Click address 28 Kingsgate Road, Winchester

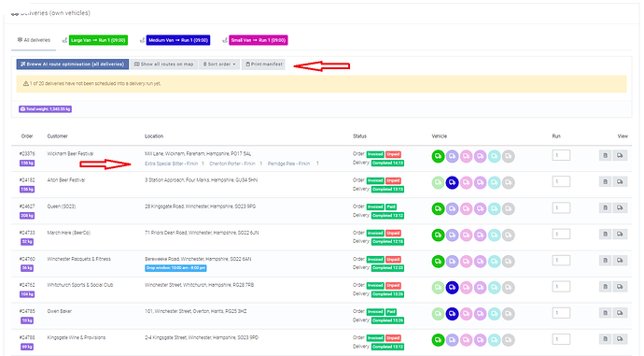tap(200, 206)
